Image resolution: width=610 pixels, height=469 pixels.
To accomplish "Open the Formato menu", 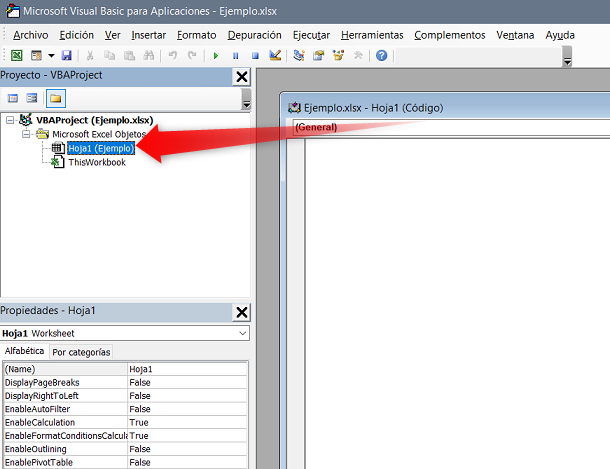I will (x=196, y=35).
